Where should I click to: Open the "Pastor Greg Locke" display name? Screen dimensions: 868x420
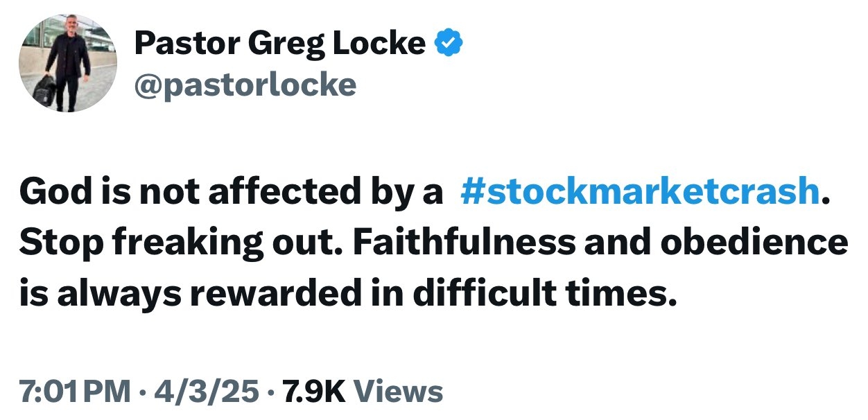tap(279, 44)
